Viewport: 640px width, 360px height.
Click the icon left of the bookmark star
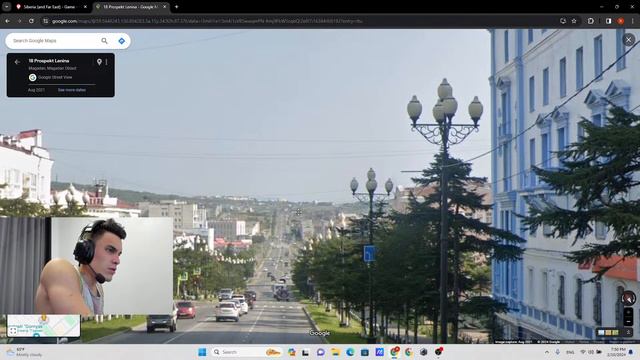point(563,21)
